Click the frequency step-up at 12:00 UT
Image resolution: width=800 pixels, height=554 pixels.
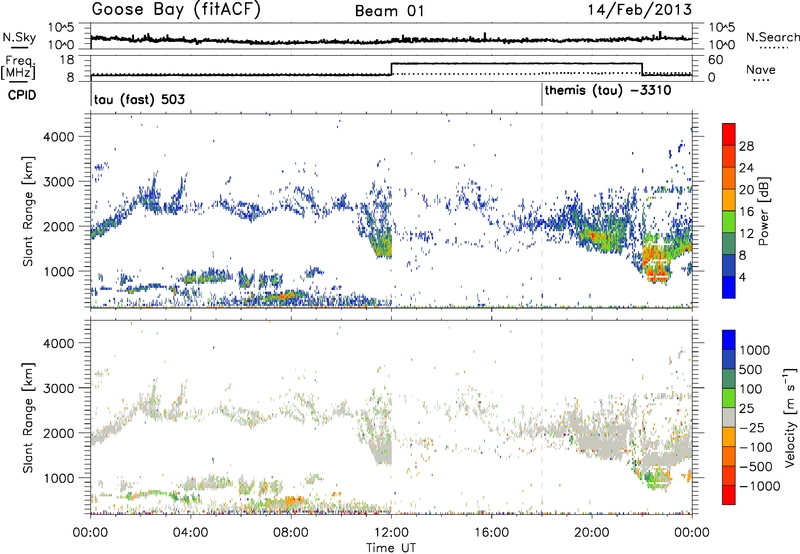click(391, 69)
